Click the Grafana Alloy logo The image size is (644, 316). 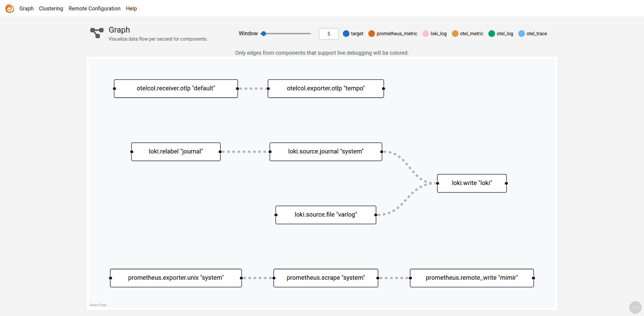click(10, 8)
